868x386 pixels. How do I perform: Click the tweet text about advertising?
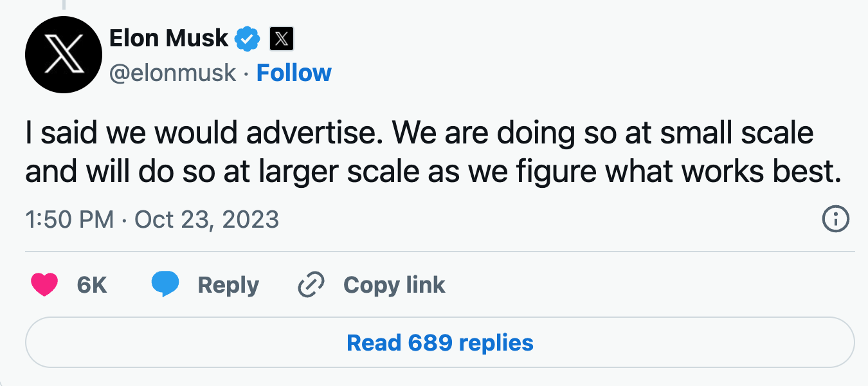[419, 133]
